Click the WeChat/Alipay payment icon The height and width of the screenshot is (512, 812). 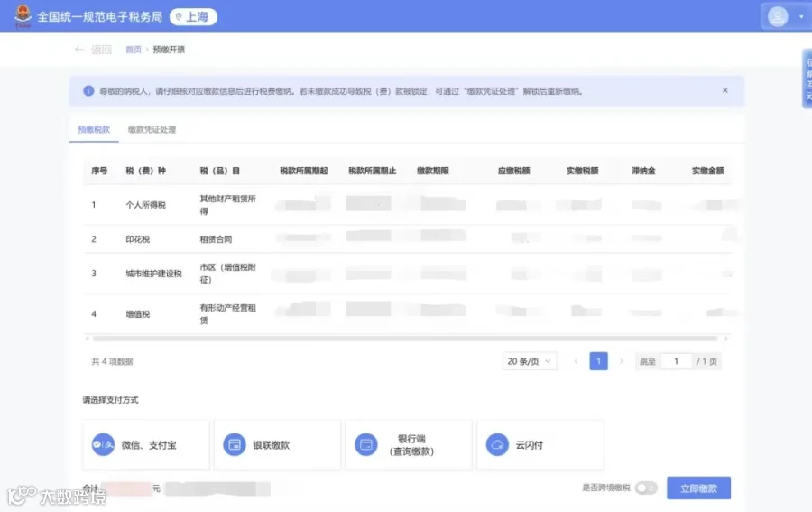pyautogui.click(x=103, y=444)
